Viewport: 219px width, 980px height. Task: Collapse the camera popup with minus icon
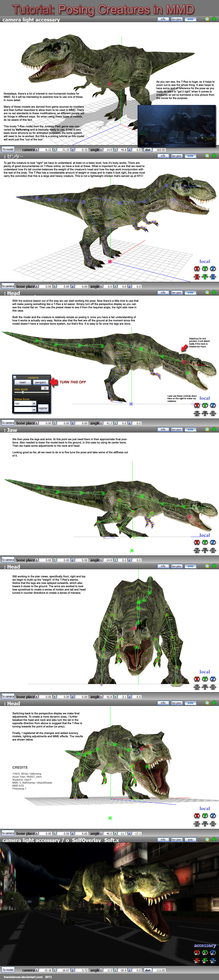tap(14, 377)
